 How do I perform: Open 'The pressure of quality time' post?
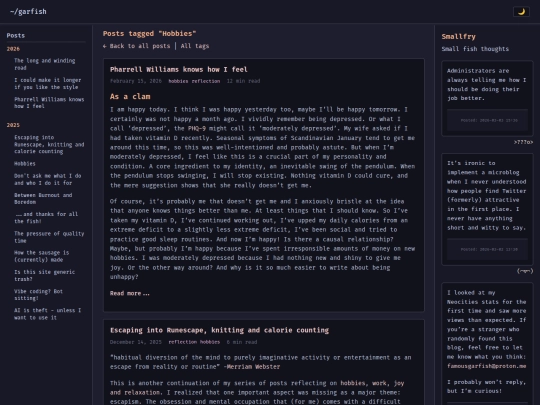[x=49, y=237]
